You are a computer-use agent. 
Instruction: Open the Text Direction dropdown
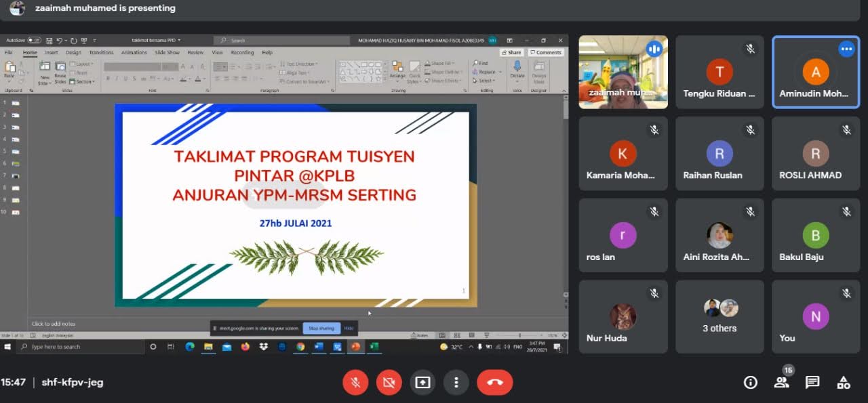point(298,64)
